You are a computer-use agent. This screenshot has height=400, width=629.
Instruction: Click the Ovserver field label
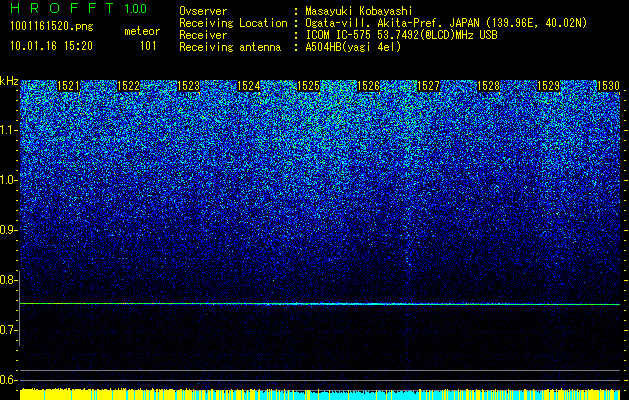coord(203,11)
